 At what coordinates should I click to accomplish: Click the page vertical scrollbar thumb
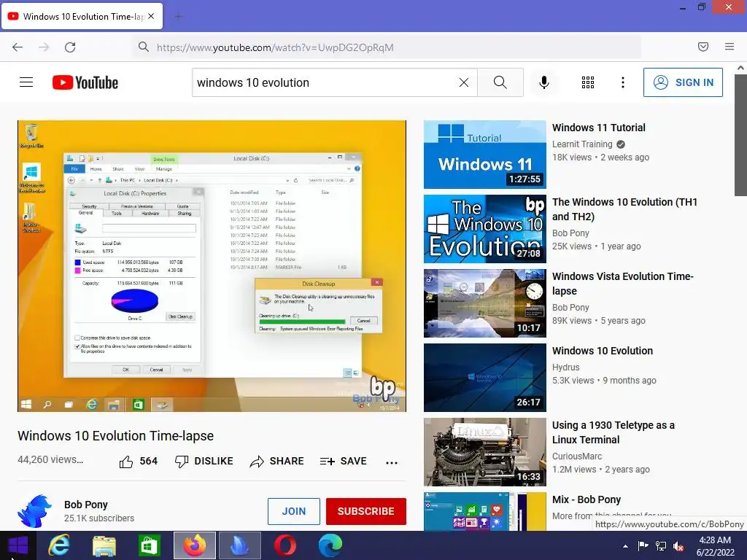tap(740, 135)
